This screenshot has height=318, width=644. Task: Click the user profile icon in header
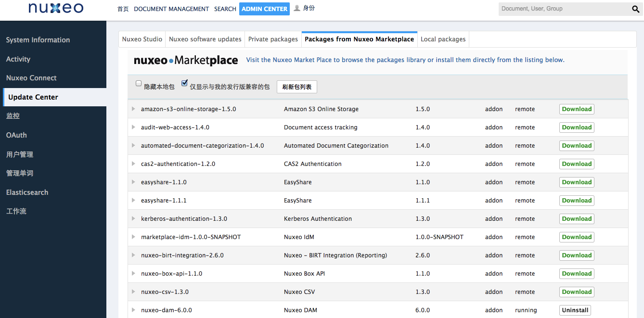click(x=297, y=8)
